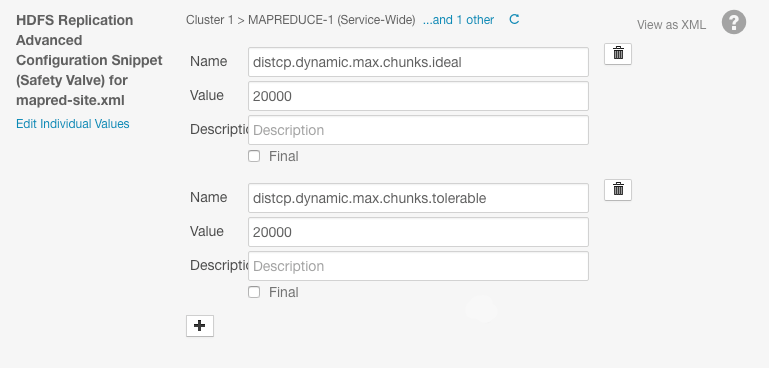
Task: Focus the Name field containing distcp.dynamic.max.chunks.tolerable
Action: (x=418, y=198)
